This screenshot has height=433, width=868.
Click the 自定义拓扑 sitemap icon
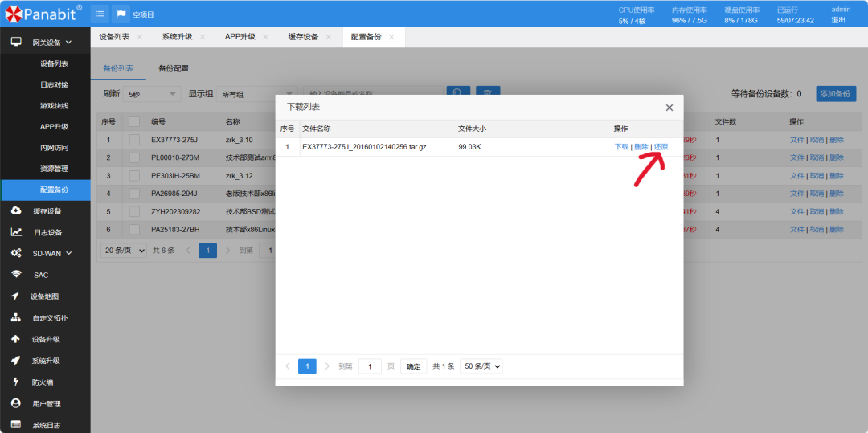15,318
